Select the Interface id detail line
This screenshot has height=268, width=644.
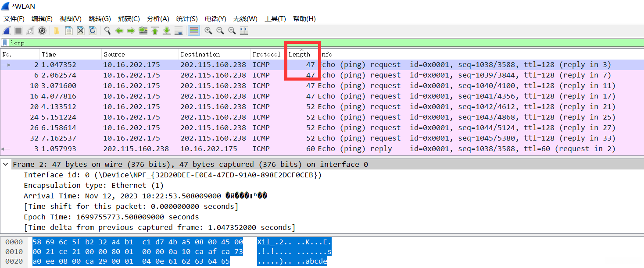173,175
